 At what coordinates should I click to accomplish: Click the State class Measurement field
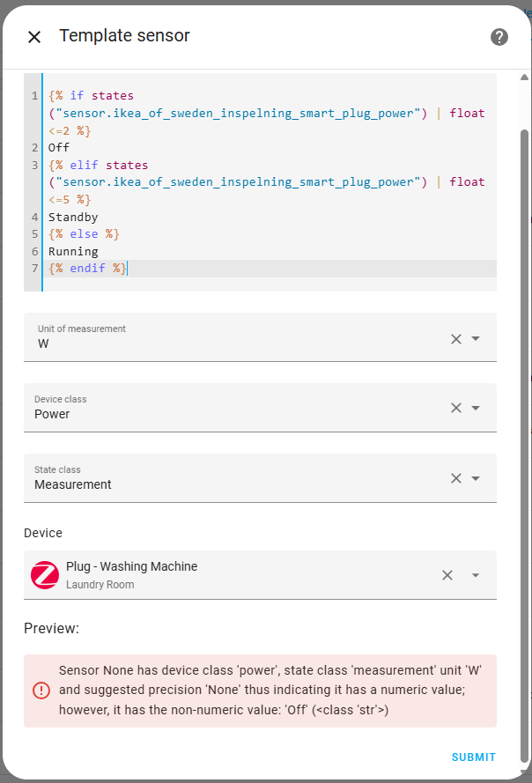(229, 484)
